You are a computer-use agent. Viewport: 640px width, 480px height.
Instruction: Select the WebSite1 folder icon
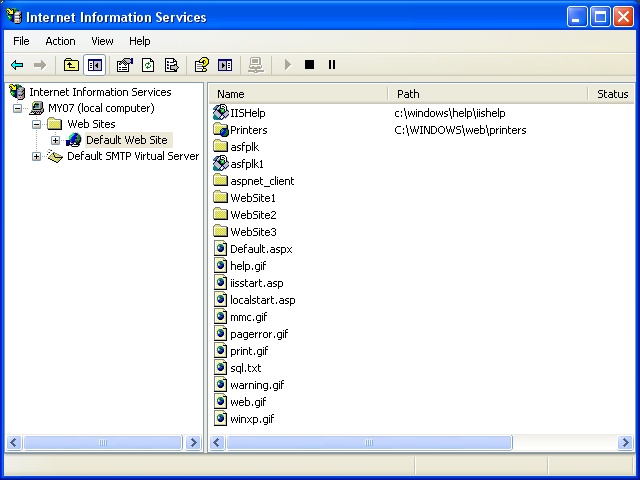pyautogui.click(x=221, y=197)
